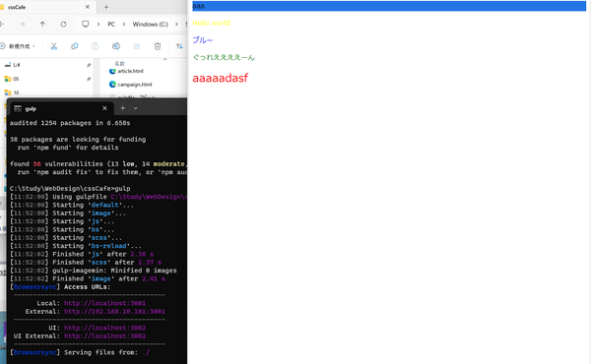591x364 pixels.
Task: Open the terminal new-tab profile dropdown arrow
Action: [x=135, y=108]
